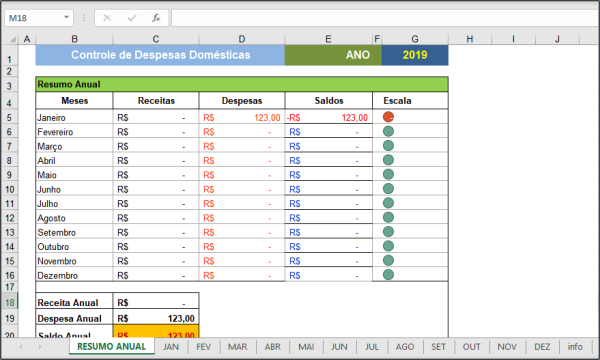The width and height of the screenshot is (600, 360).
Task: Open the Name Box dropdown arrow
Action: (x=67, y=18)
